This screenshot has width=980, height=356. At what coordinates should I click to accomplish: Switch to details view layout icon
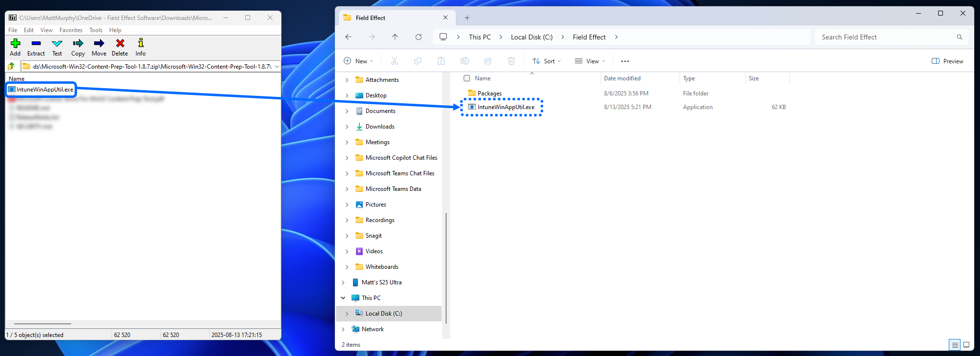[x=955, y=345]
